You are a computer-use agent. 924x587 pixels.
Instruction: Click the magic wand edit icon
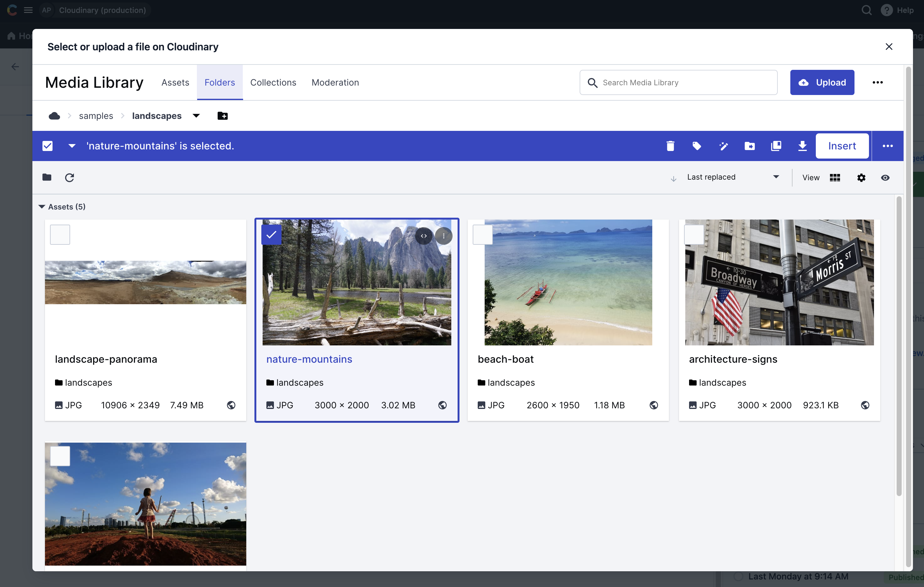tap(723, 146)
